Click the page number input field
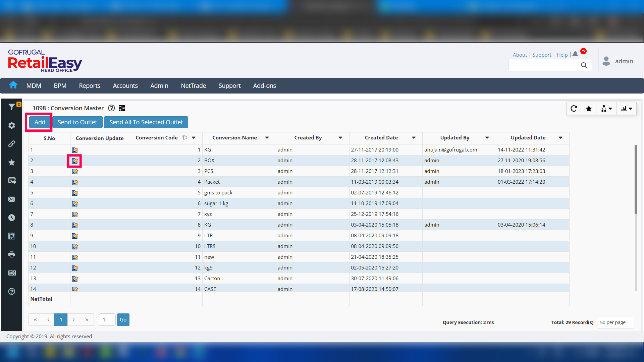 (107, 320)
